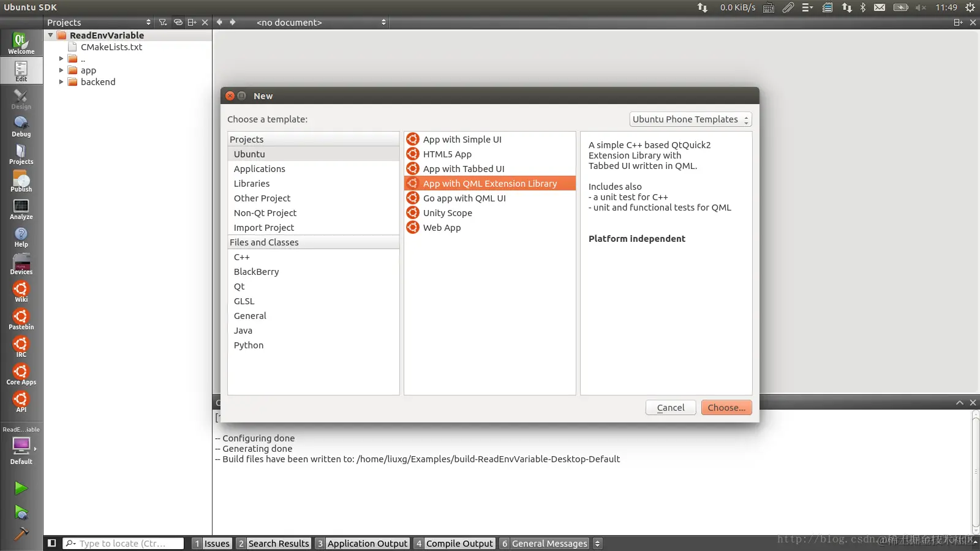This screenshot has height=551, width=980.
Task: Toggle the left sidebar visibility
Action: (x=52, y=543)
